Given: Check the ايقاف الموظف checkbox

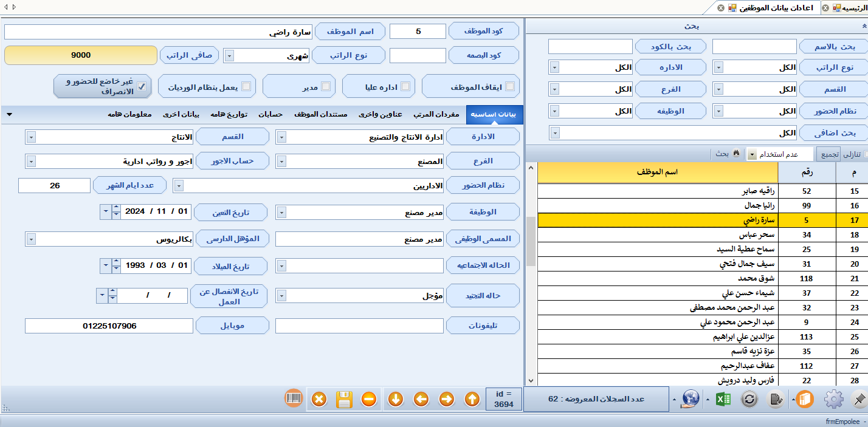Looking at the screenshot, I should point(509,86).
